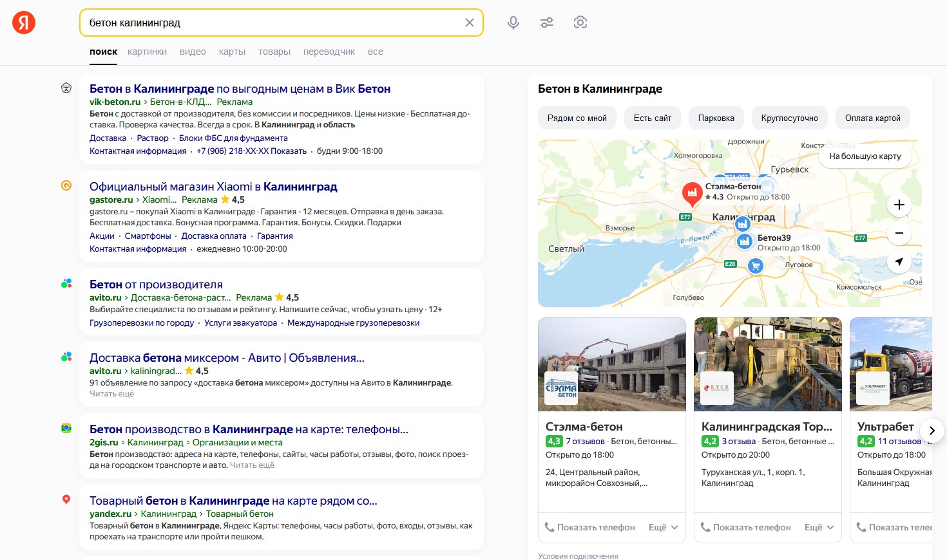
Task: Select the Бетон39 factory map marker
Action: [x=745, y=241]
